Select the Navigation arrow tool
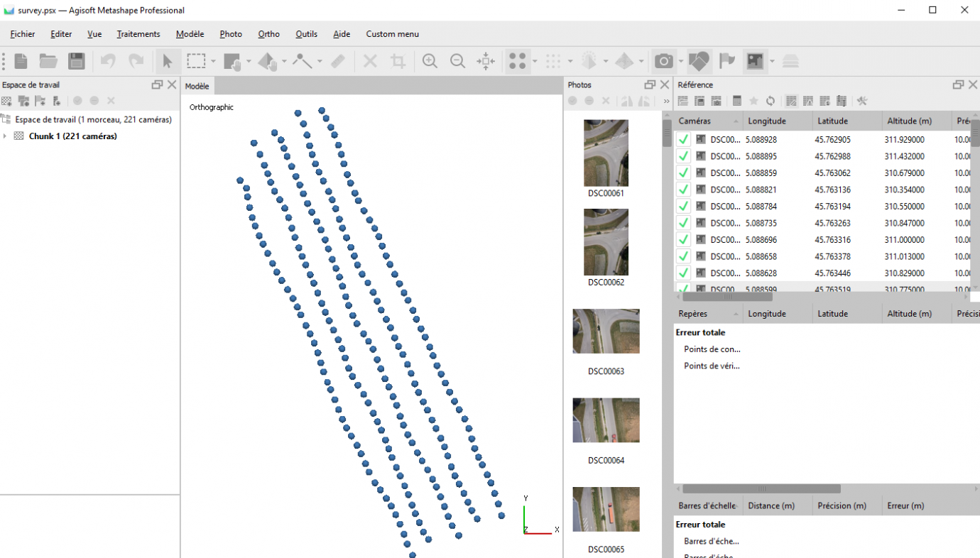The image size is (980, 558). (168, 61)
